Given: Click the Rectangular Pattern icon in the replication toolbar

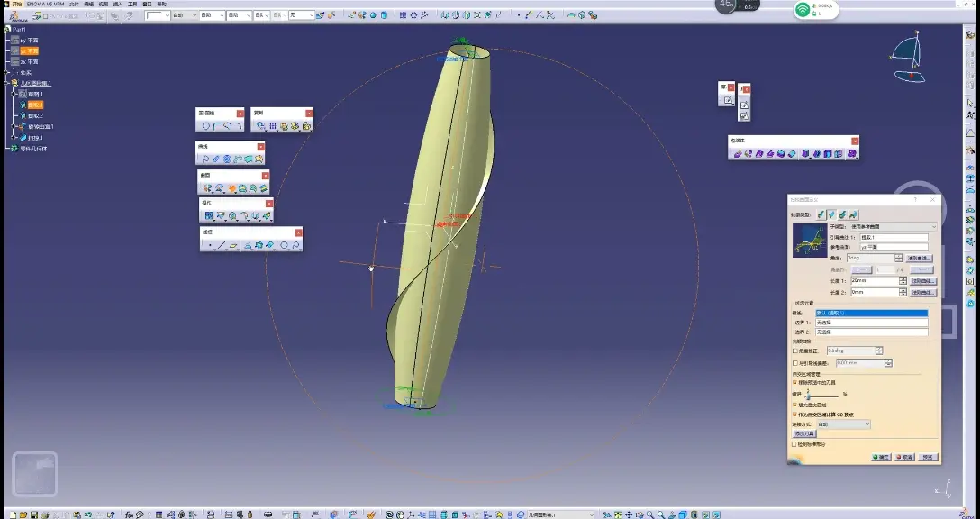Looking at the screenshot, I should coord(273,126).
